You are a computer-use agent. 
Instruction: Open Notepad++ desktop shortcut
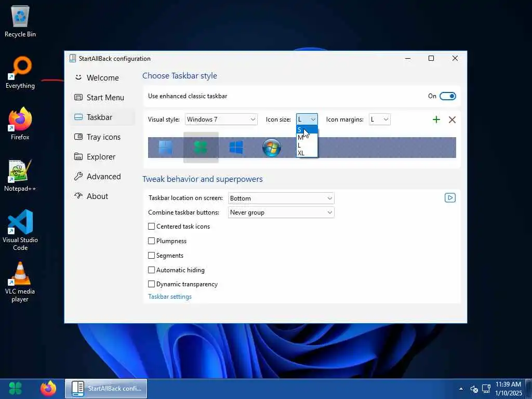[x=20, y=176]
